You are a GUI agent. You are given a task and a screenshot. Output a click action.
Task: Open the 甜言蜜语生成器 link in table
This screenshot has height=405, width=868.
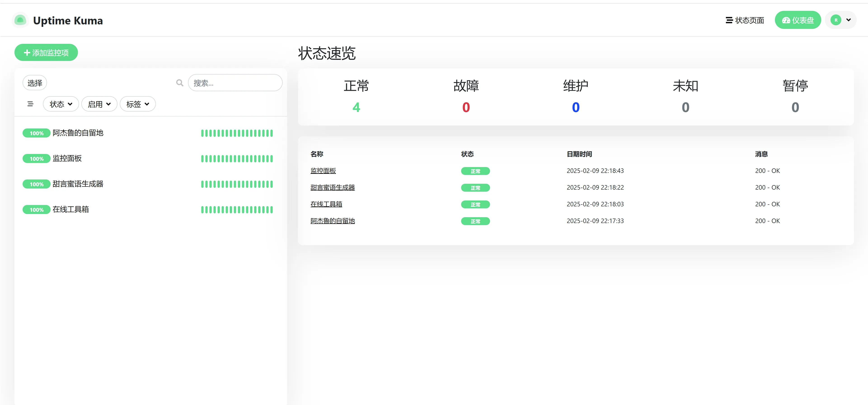[332, 188]
